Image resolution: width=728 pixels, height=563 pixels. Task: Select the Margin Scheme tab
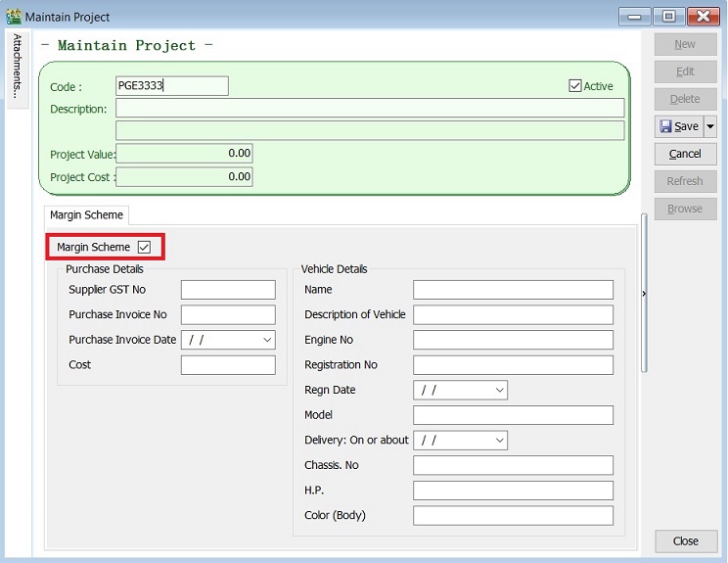[87, 215]
